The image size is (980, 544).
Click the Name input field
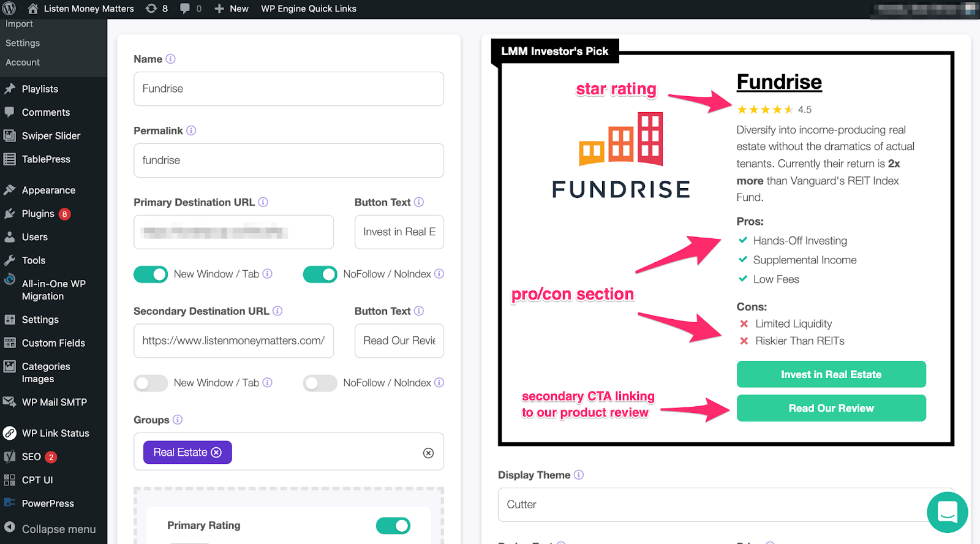pyautogui.click(x=288, y=89)
